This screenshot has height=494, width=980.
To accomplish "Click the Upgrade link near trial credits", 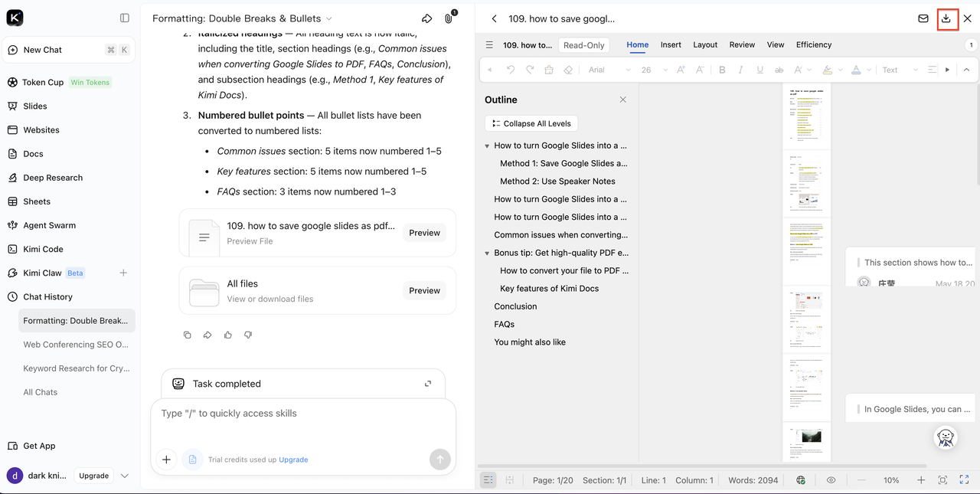I will [x=293, y=460].
